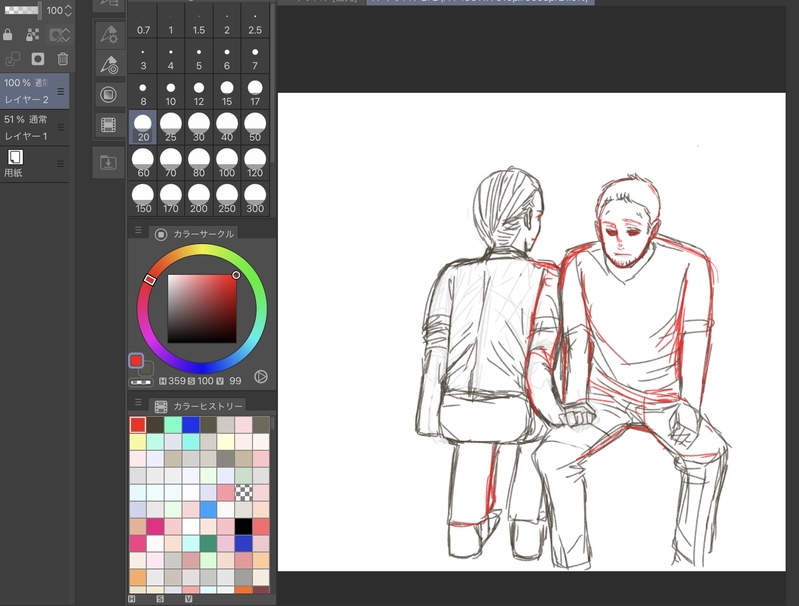The image size is (799, 606).
Task: Select レイヤー 1 in the layer list
Action: coord(30,128)
